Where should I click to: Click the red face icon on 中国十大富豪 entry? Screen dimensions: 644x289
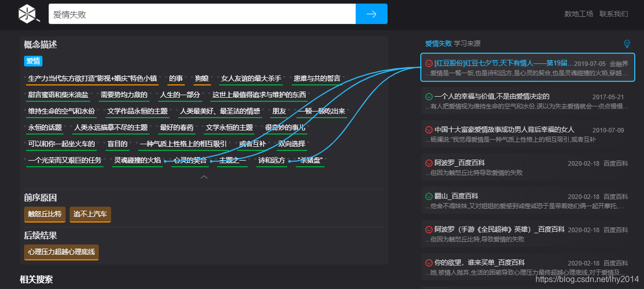click(x=429, y=130)
